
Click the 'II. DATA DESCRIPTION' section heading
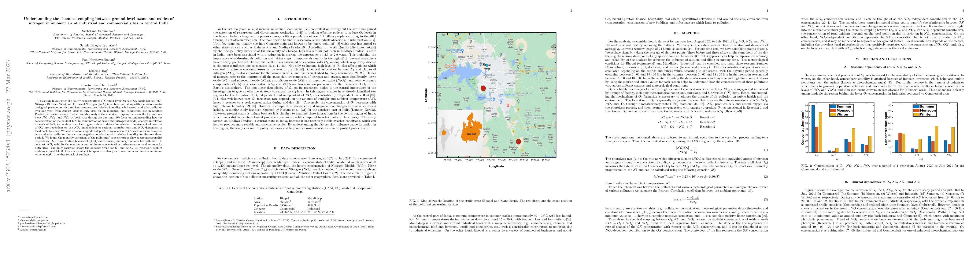point(295,149)
